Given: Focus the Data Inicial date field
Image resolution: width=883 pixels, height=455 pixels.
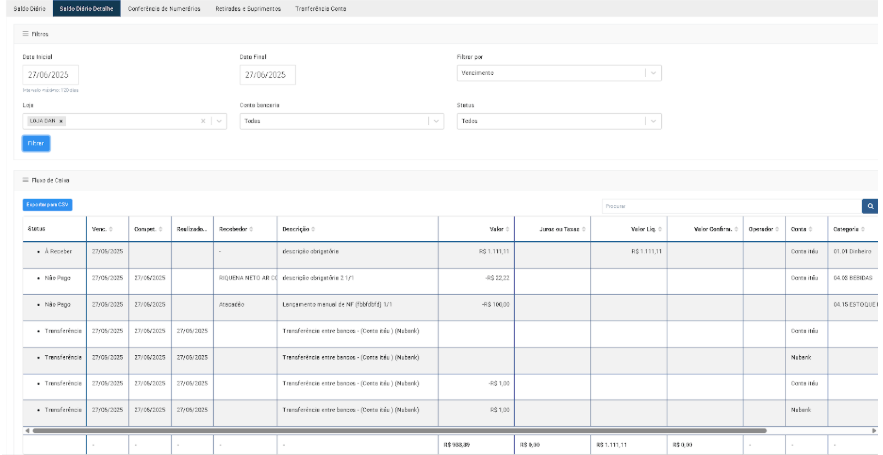Looking at the screenshot, I should click(x=51, y=75).
